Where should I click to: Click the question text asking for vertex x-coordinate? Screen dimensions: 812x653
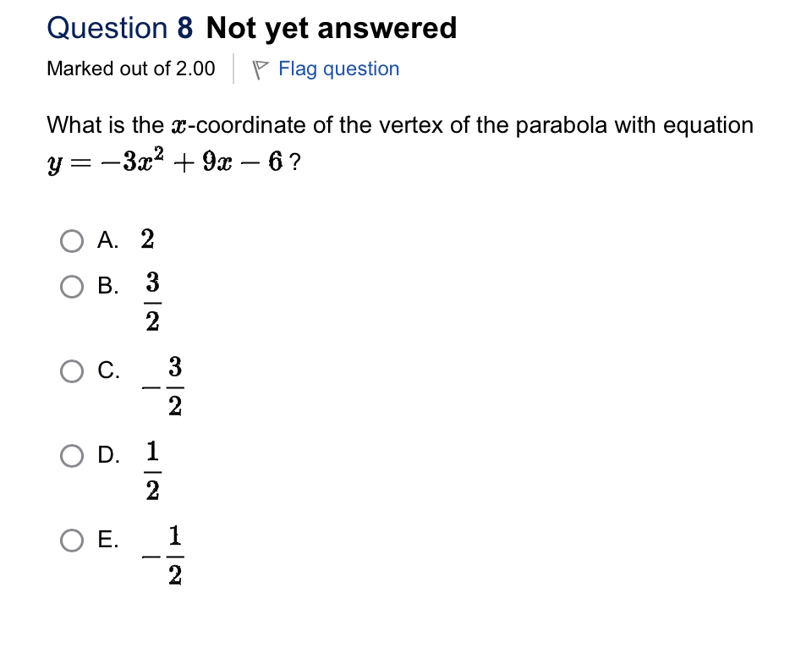point(398,124)
